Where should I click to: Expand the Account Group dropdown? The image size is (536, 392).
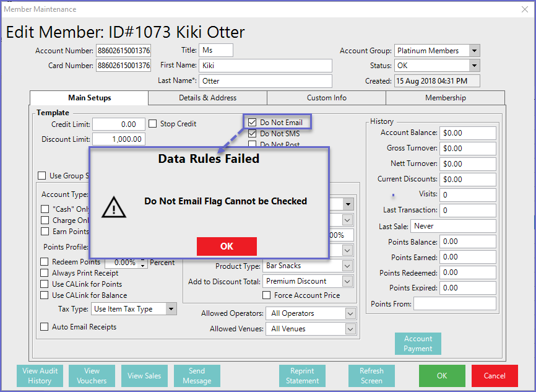coord(474,51)
